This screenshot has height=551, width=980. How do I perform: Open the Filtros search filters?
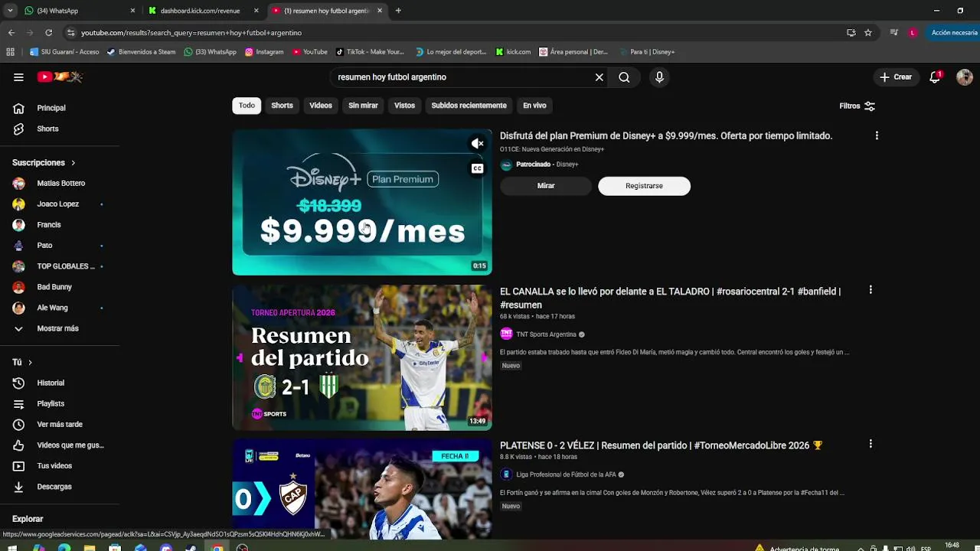[x=857, y=106]
